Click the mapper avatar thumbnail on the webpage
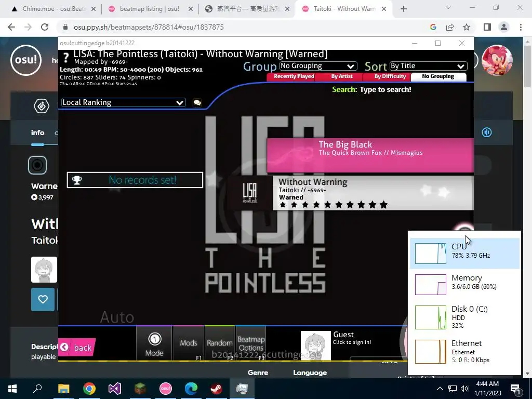This screenshot has width=532, height=399. 44,270
